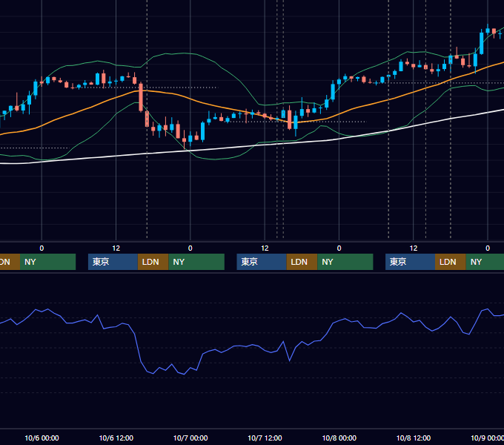Select the NY session block above 10/6 00:00
This screenshot has height=445, width=504.
point(47,262)
